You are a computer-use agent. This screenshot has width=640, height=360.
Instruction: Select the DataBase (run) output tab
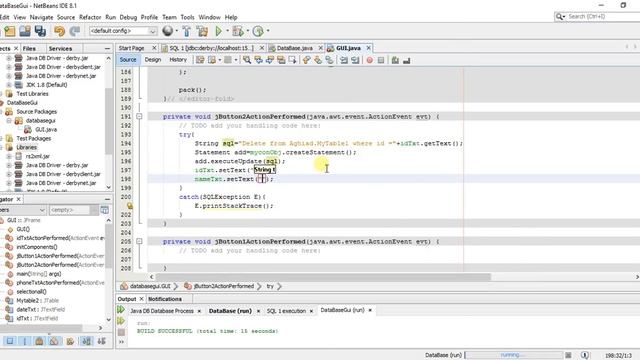pyautogui.click(x=230, y=311)
